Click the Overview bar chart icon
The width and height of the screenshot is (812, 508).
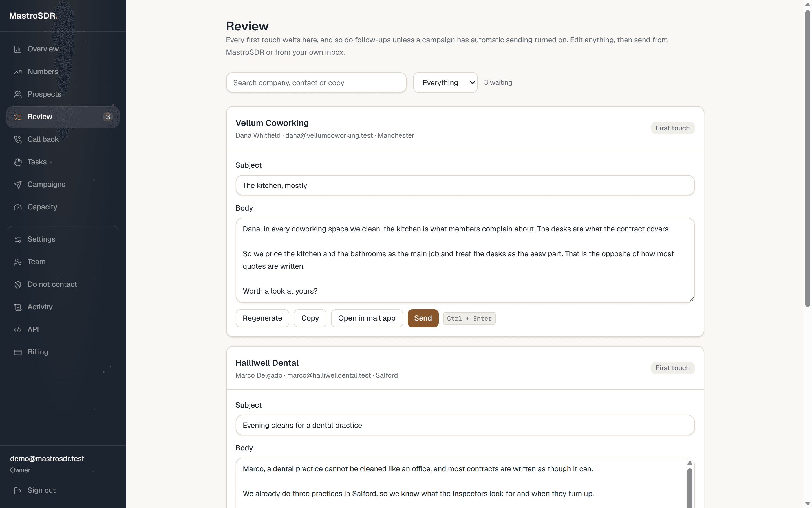click(x=18, y=49)
